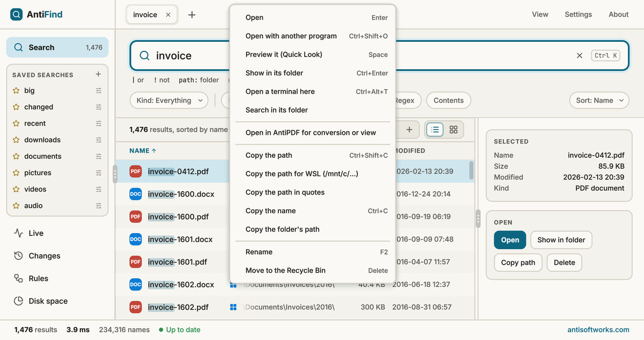Switch to grid view
The height and width of the screenshot is (340, 644).
[453, 129]
